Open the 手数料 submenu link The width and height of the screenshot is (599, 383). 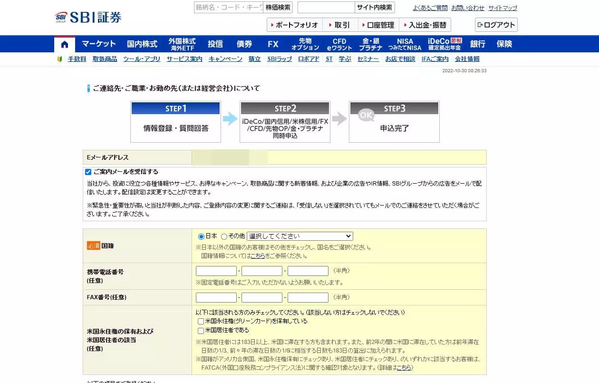77,59
